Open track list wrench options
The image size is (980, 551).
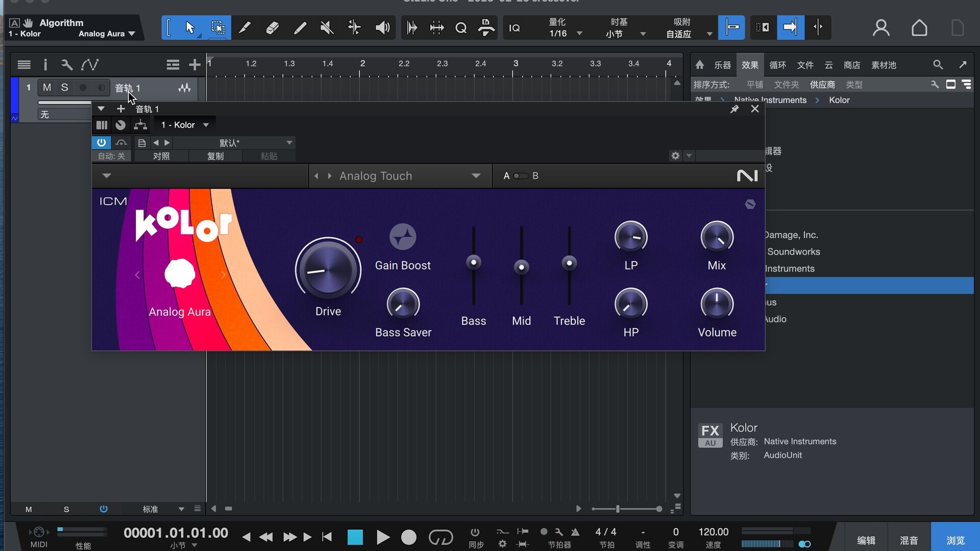click(67, 65)
